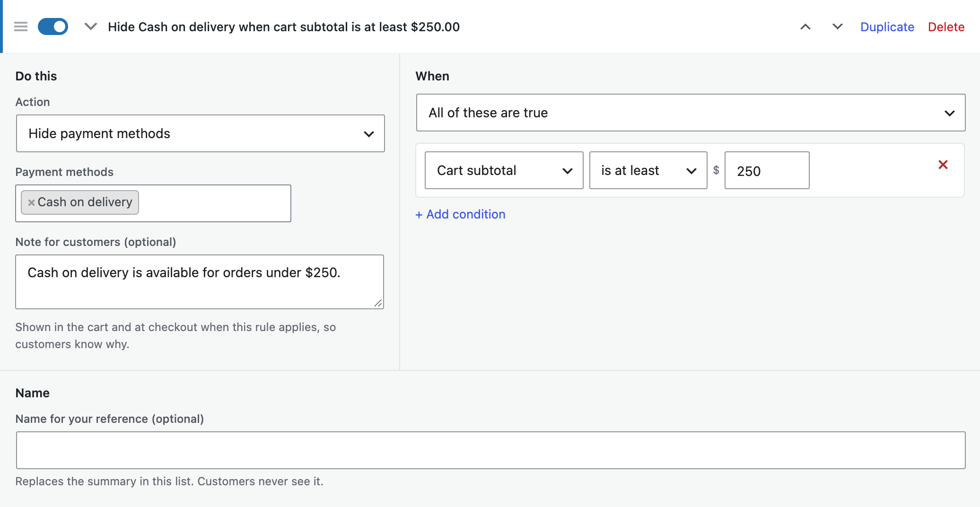Remove the Cash on delivery tag via its x
The width and height of the screenshot is (980, 507).
[x=32, y=202]
